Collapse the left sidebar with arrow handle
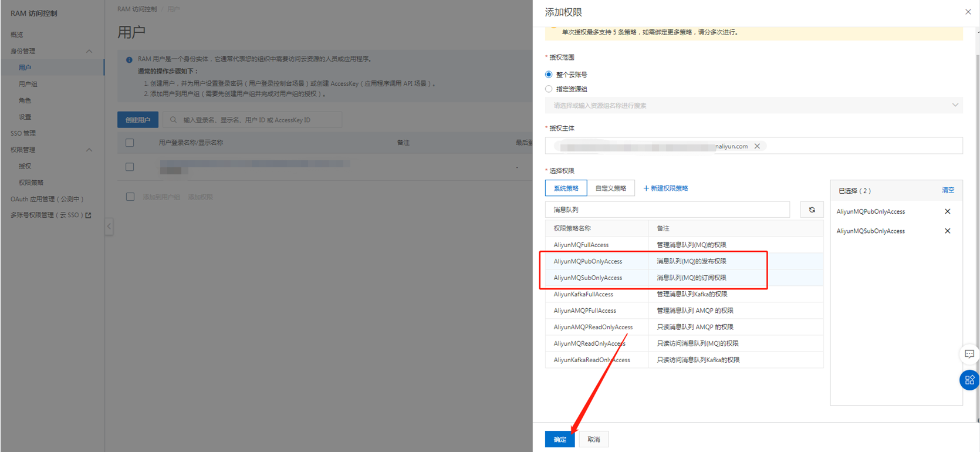Viewport: 980px width, 452px height. click(109, 227)
